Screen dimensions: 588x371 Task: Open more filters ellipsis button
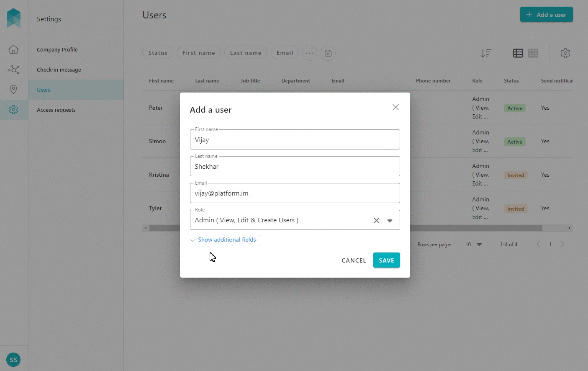(x=310, y=53)
